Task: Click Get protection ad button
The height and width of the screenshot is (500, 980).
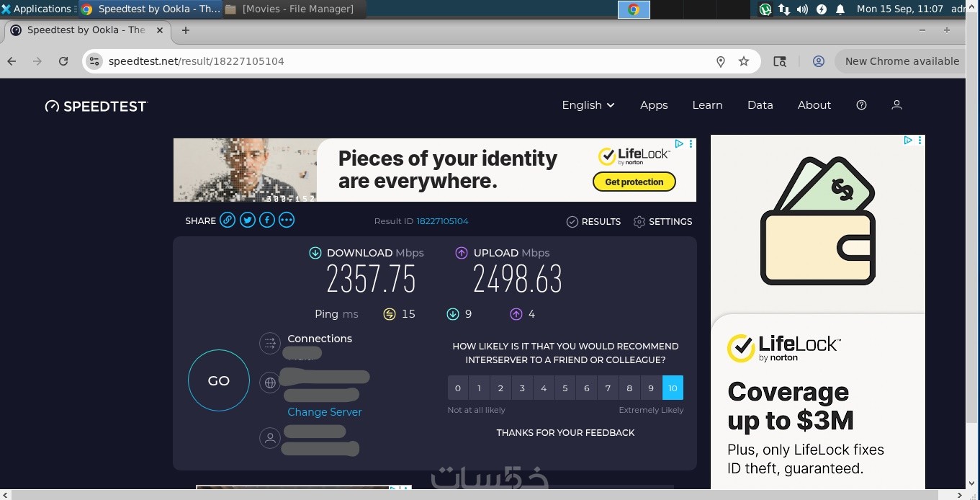Action: (x=634, y=182)
